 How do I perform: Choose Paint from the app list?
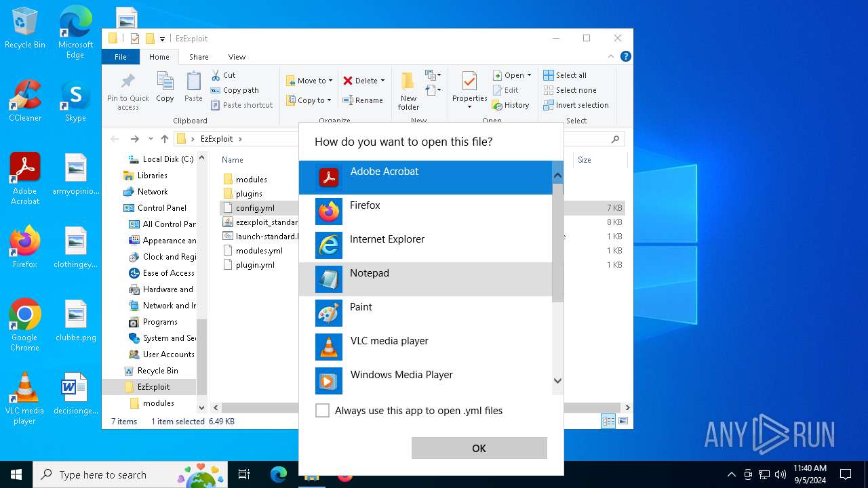coord(425,313)
